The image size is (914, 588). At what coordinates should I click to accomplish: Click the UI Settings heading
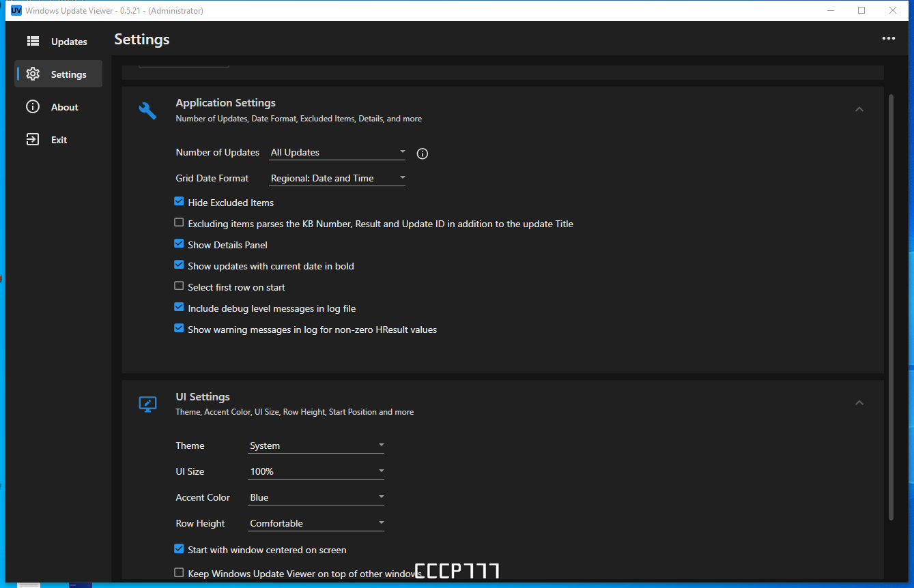203,397
